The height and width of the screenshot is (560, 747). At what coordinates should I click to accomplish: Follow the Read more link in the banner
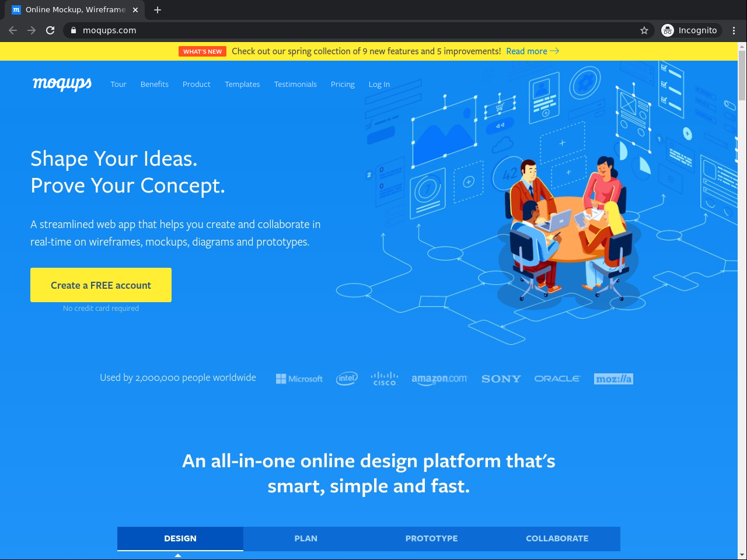(x=533, y=51)
